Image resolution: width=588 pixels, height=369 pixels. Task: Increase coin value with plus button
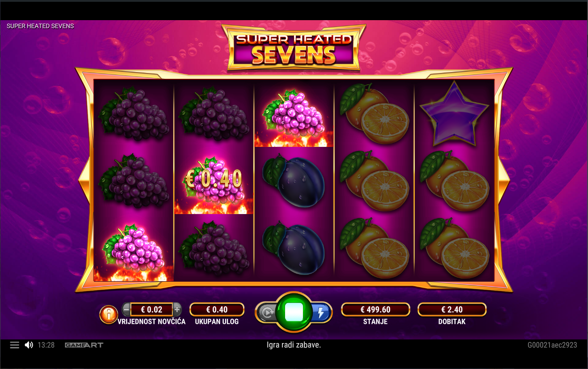pyautogui.click(x=177, y=309)
